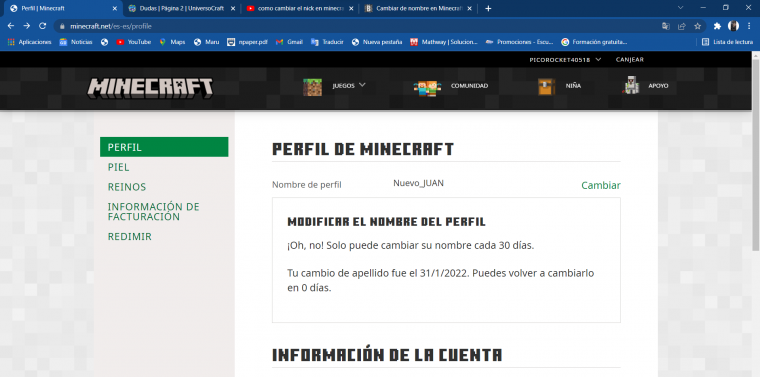Open INFORMACIÓN DE FACTURACIÓN in sidebar
The height and width of the screenshot is (377, 760).
[x=153, y=212]
